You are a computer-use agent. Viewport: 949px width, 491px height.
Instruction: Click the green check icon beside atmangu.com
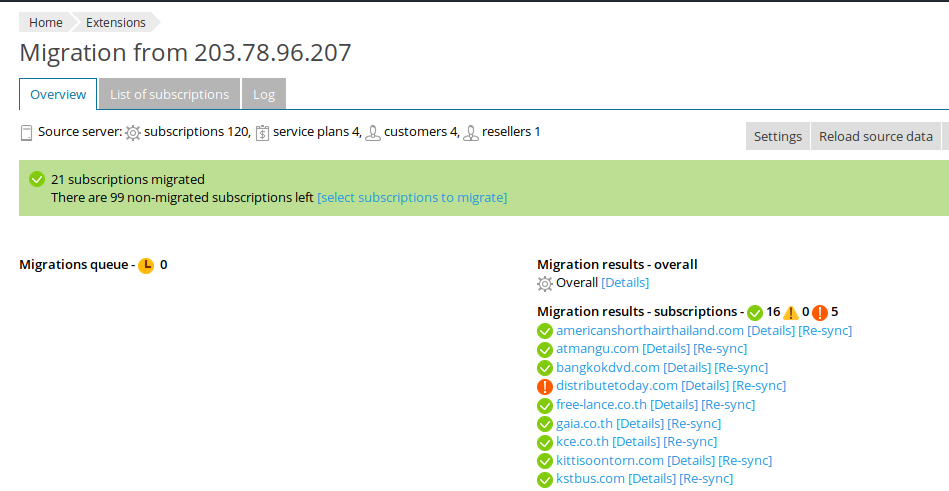(545, 349)
